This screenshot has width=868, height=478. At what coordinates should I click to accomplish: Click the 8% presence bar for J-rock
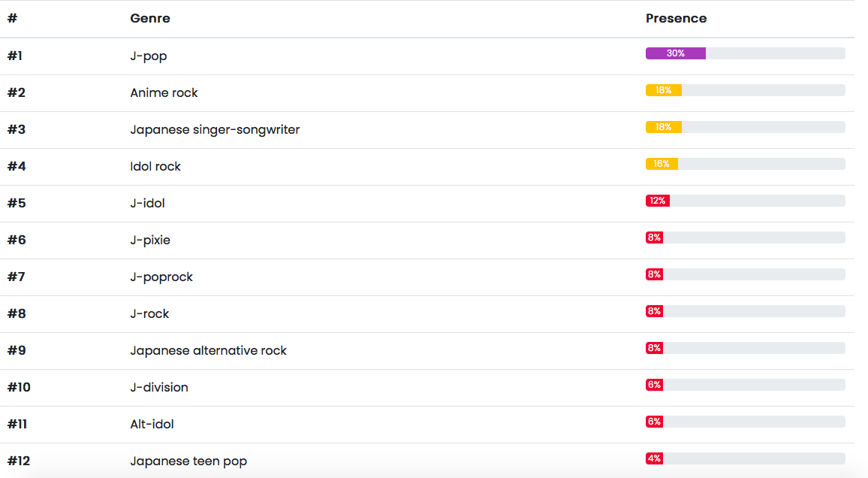[x=654, y=311]
